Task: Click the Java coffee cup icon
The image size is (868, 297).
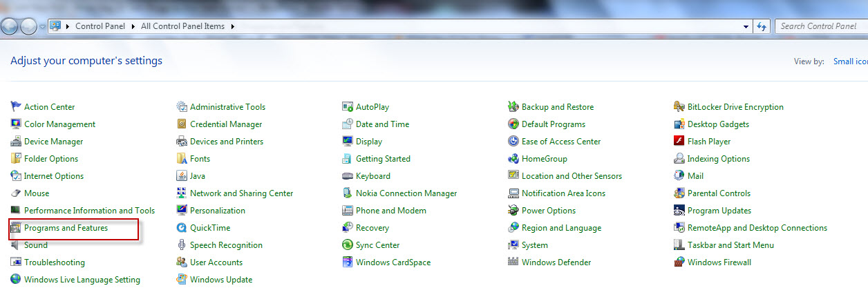Action: point(182,175)
